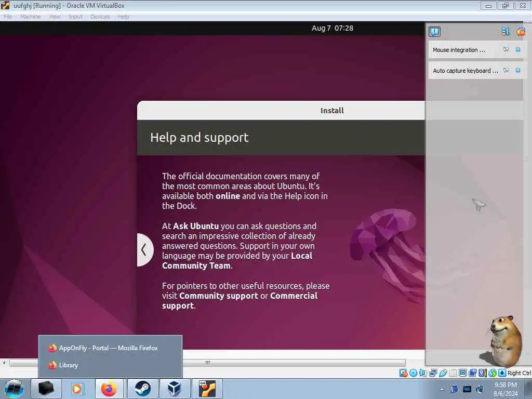
Task: Go to previous installer slide arrow
Action: click(144, 250)
